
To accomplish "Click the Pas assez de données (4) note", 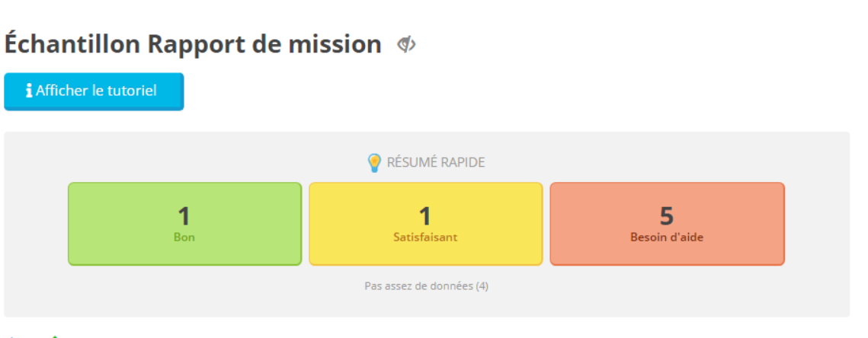I will coord(426,286).
